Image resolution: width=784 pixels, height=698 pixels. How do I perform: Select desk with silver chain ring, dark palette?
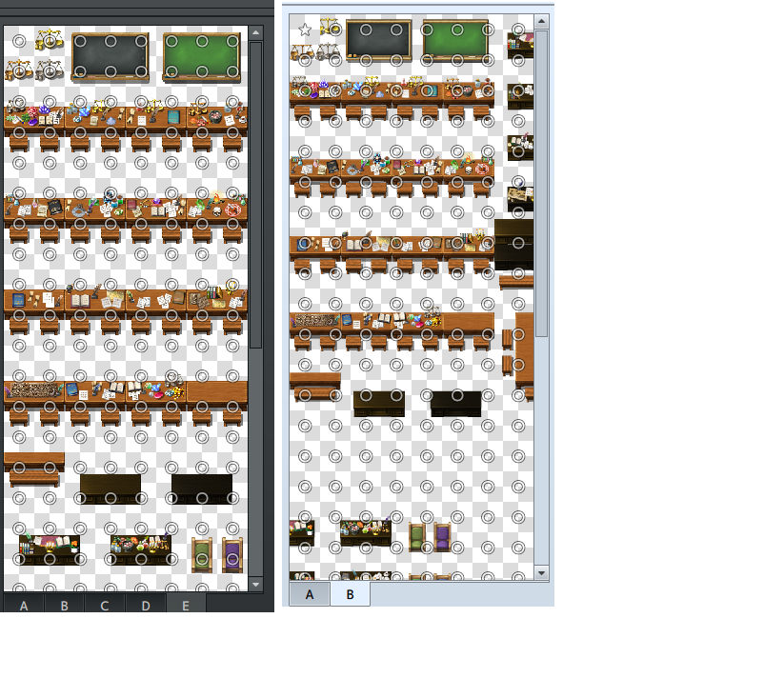coord(95,209)
